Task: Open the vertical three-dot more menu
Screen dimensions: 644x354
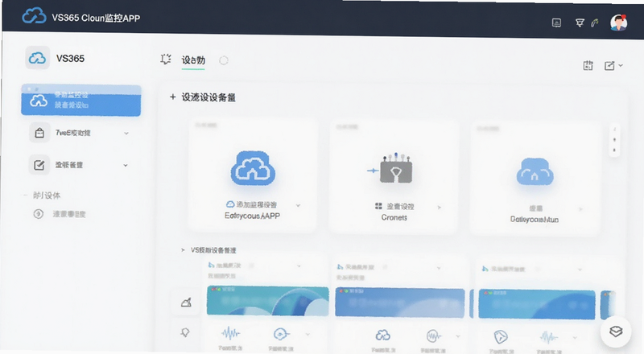Action: coord(614,140)
